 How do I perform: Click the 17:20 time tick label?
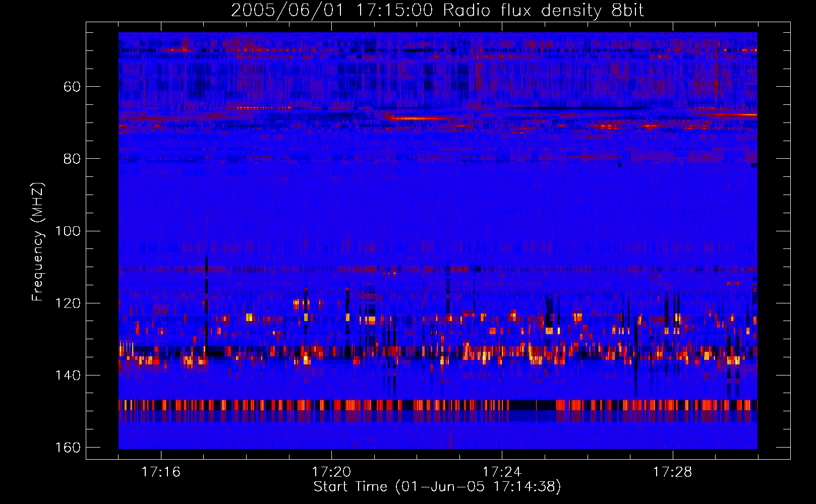[x=331, y=472]
